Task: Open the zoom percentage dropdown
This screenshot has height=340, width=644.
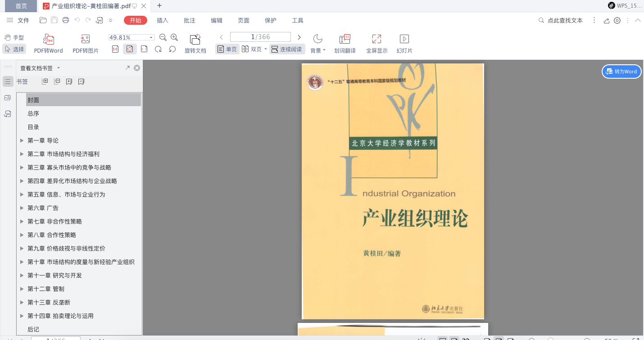Action: click(151, 37)
